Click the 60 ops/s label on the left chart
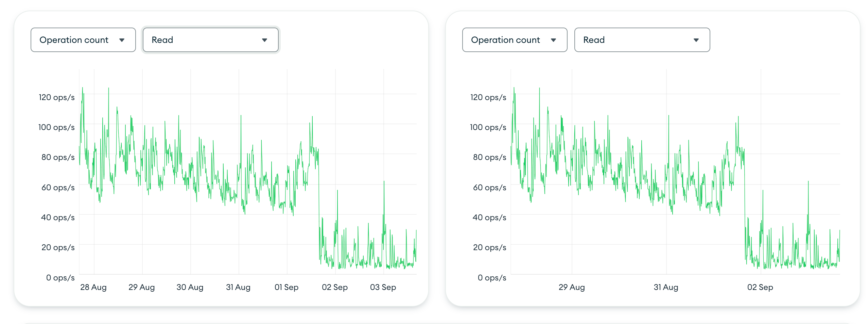 pos(58,188)
